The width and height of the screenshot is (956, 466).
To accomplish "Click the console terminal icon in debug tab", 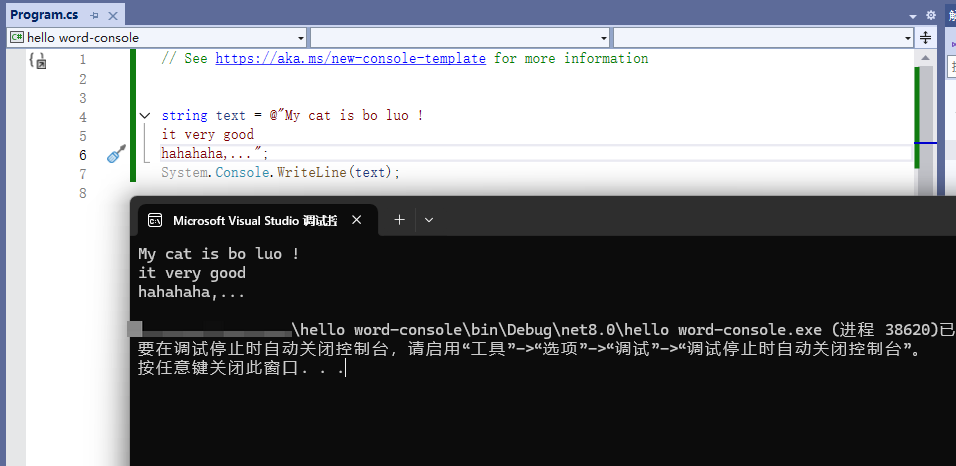I will (155, 220).
